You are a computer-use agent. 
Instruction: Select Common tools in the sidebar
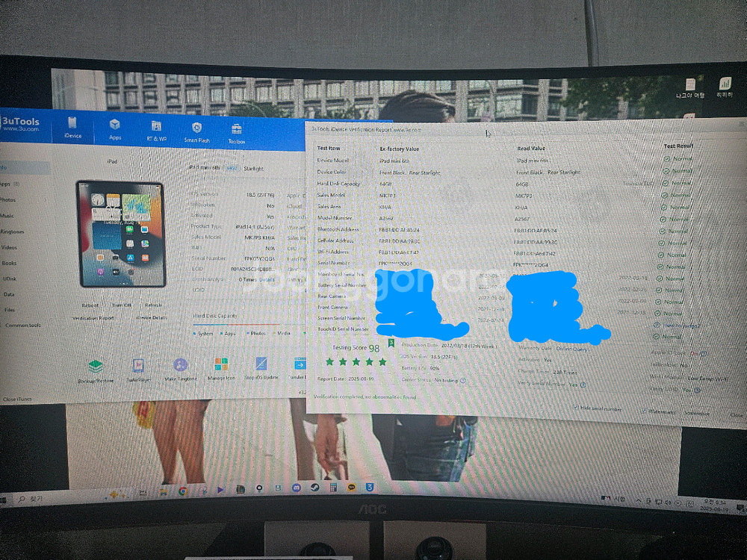[x=23, y=326]
